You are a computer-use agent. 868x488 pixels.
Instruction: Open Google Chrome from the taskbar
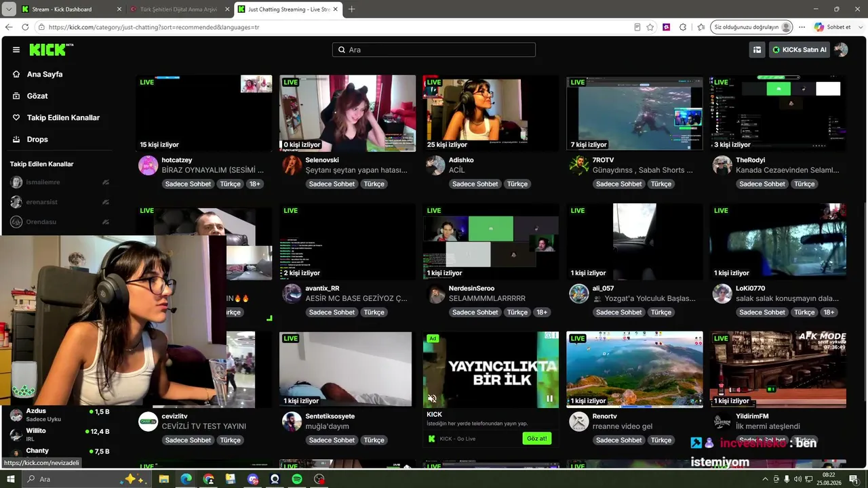click(x=208, y=479)
